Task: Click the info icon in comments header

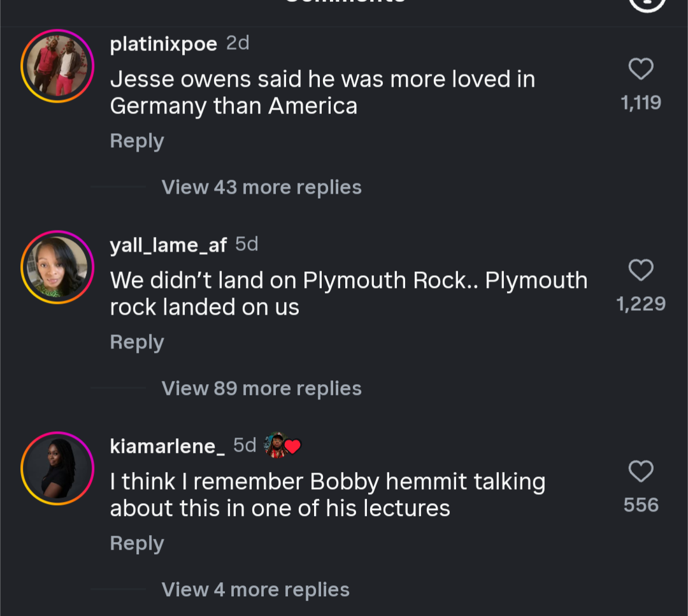Action: pos(647,4)
